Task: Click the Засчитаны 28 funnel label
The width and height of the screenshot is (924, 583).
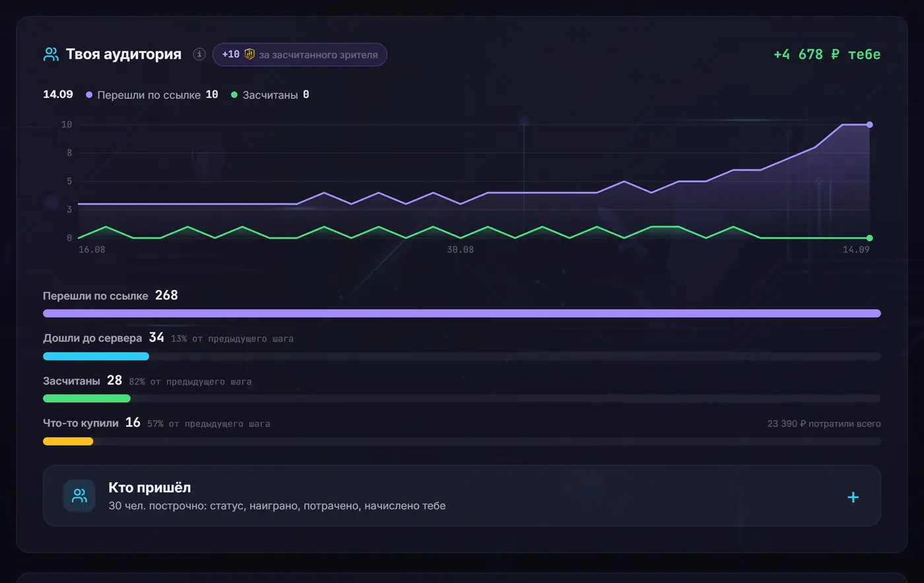Action: 82,381
